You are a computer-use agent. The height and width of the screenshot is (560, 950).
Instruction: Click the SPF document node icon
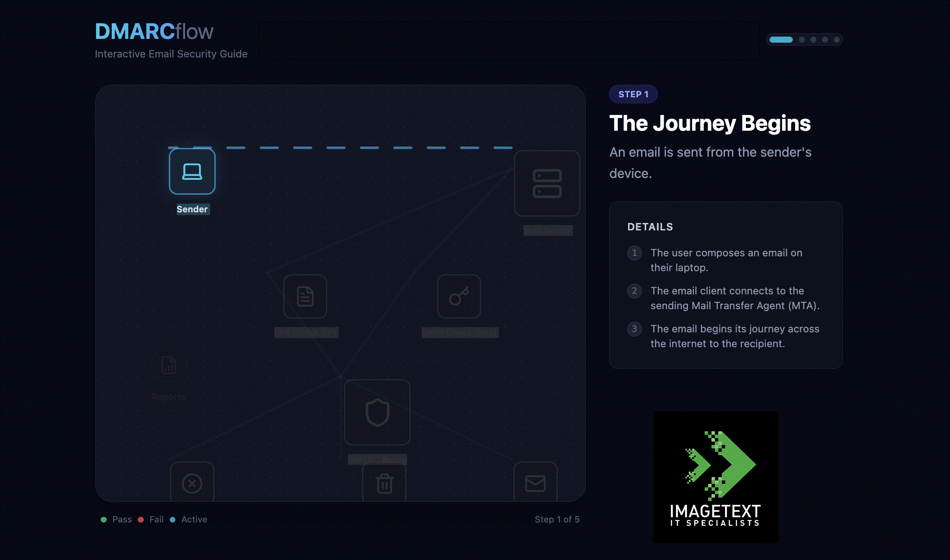[305, 297]
